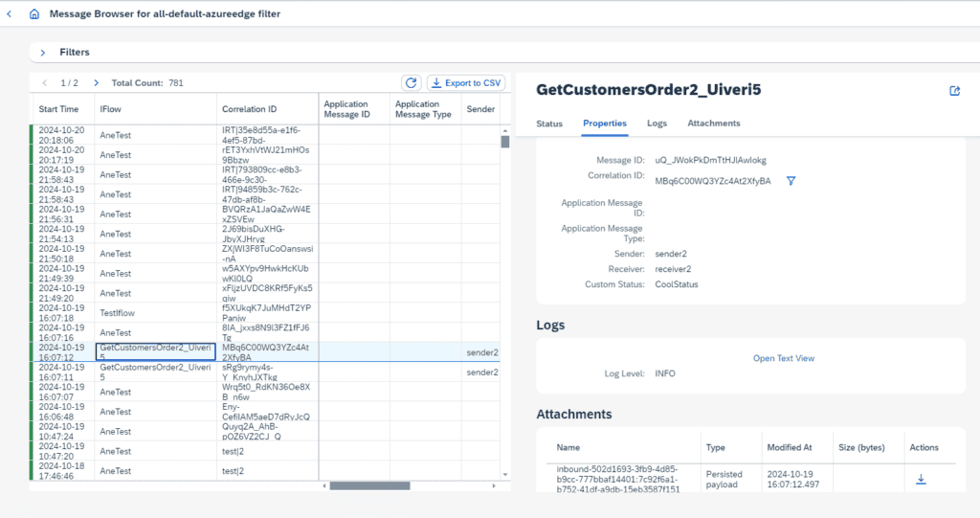Click the horizontal scrollbar thumb
980x518 pixels.
(370, 485)
